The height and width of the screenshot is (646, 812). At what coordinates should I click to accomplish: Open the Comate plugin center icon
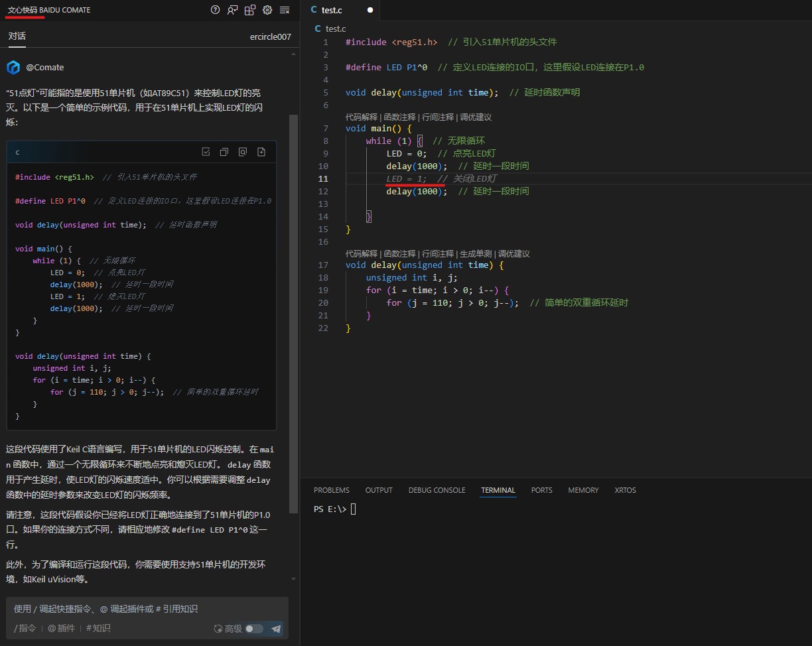250,10
